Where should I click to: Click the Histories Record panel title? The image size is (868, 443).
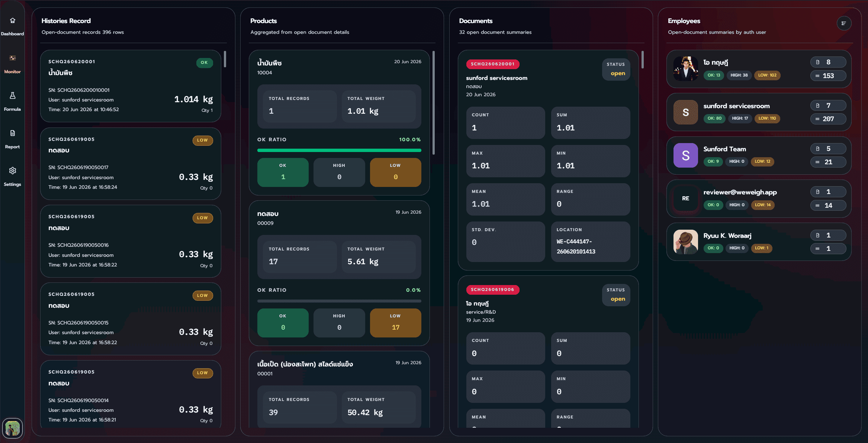[x=66, y=21]
